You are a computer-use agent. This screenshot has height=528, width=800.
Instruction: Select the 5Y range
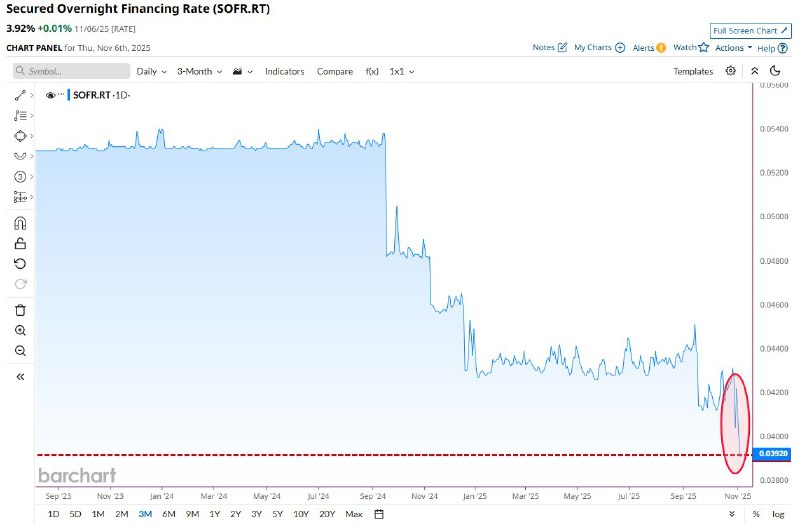pos(277,514)
